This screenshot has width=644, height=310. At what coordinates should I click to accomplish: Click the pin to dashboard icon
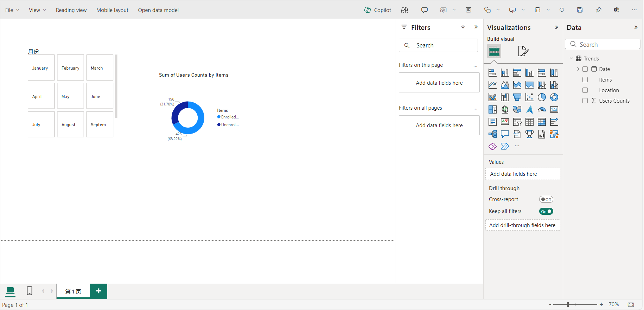click(x=598, y=10)
